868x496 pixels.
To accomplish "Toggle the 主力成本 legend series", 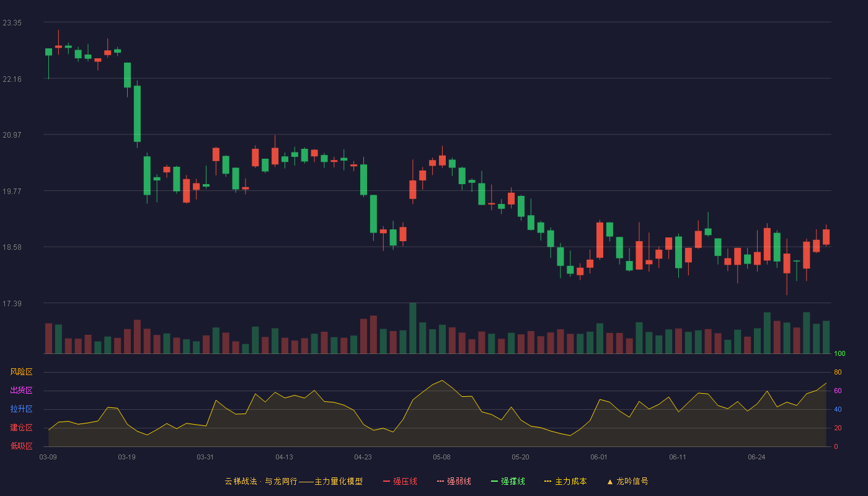I will 565,481.
